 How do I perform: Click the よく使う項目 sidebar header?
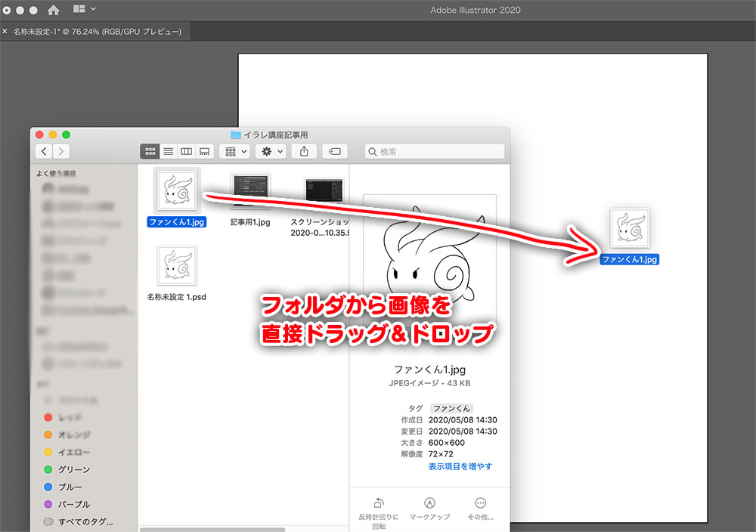(56, 173)
